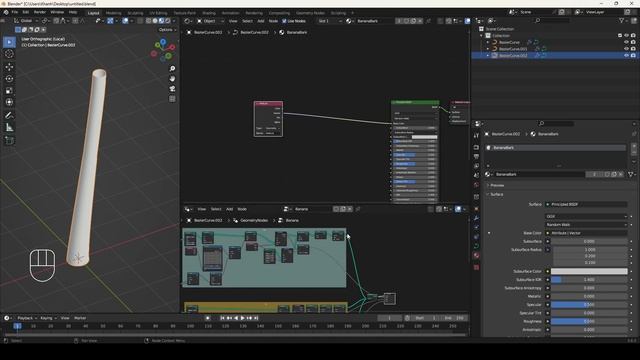Select the Move tool in viewport toolbar

[x=9, y=67]
